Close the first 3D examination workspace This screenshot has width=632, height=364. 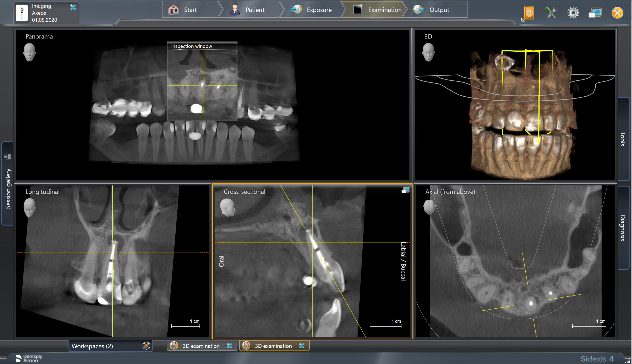coord(229,346)
